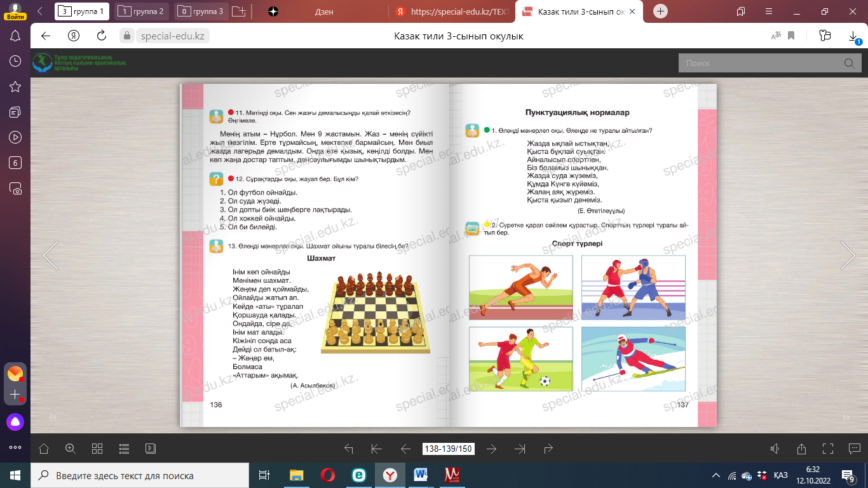868x488 pixels.
Task: Zoom in with the magnifier icon
Action: point(71,449)
